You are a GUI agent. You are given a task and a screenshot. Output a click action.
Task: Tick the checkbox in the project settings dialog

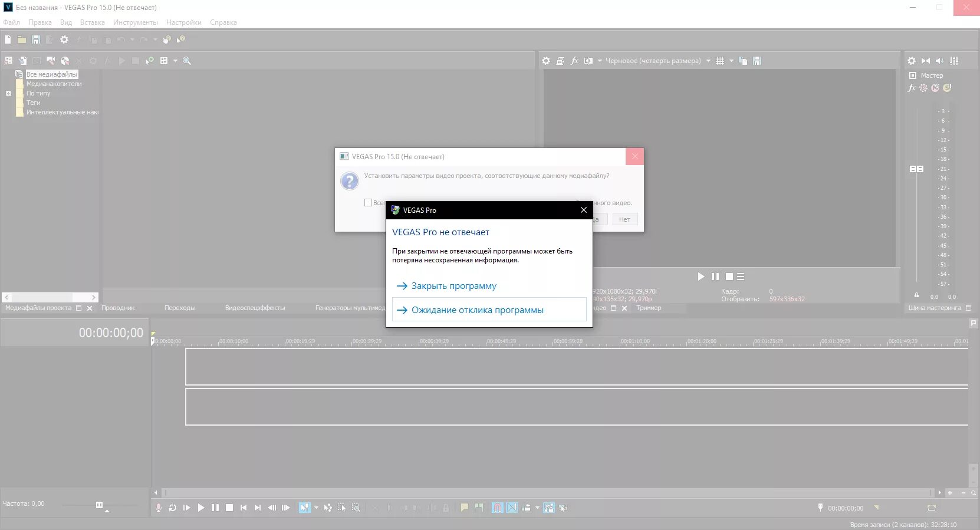pyautogui.click(x=368, y=202)
